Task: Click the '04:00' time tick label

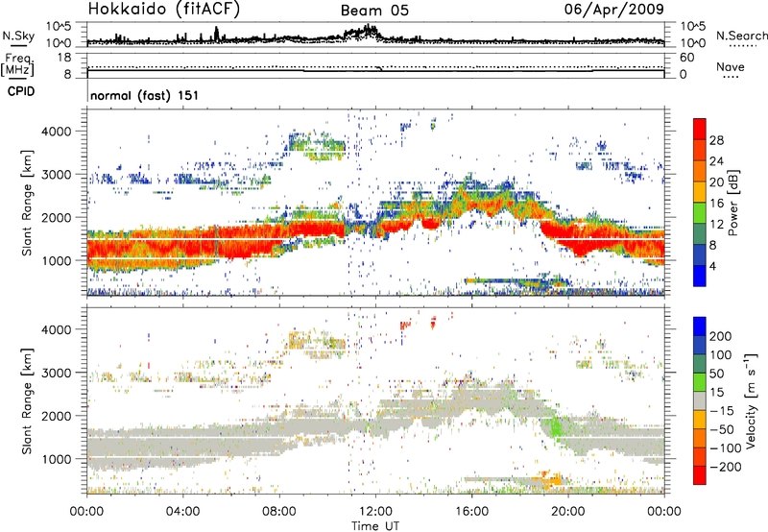Action: [182, 512]
